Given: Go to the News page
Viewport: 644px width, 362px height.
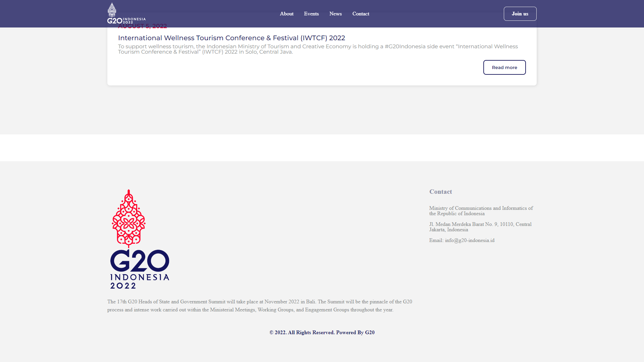Looking at the screenshot, I should coord(335,14).
